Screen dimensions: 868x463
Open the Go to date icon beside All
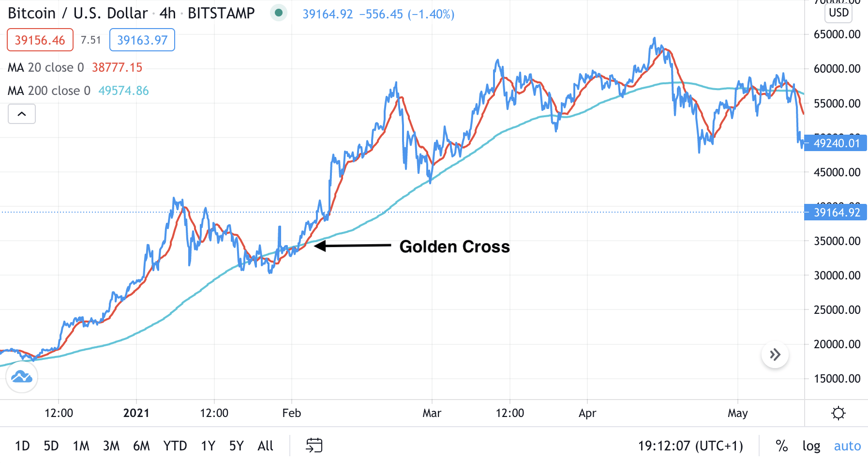(314, 446)
